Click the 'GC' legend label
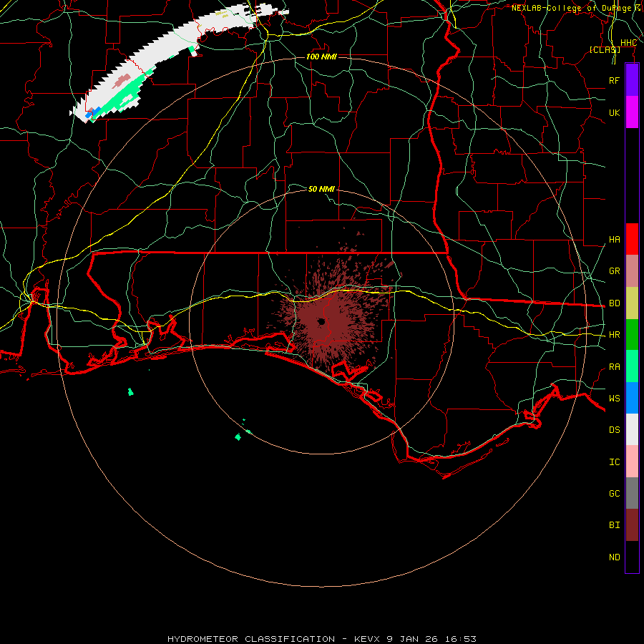 614,494
